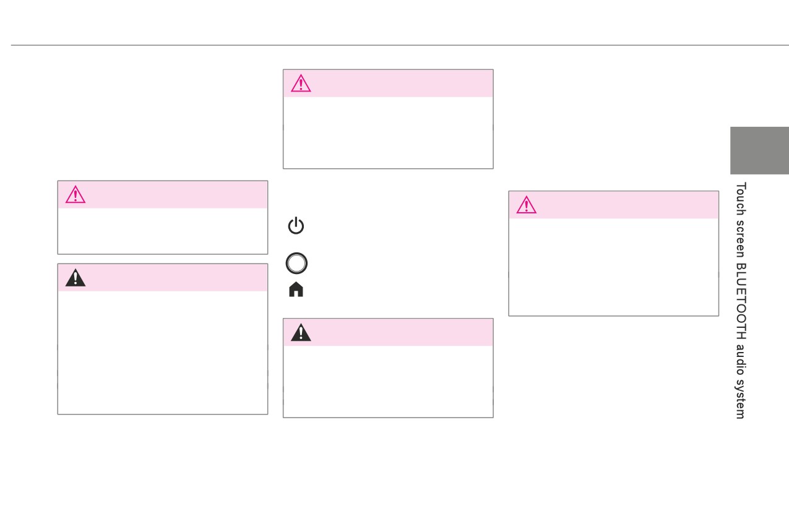The width and height of the screenshot is (789, 532).
Task: Click pink header bar of box below home icon
Action: [388, 332]
